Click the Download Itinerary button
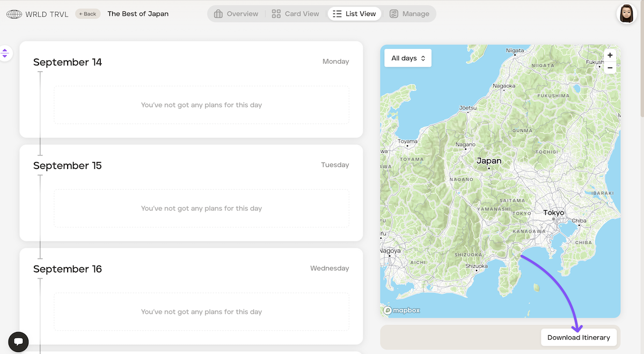Screen dimensions: 644x354 tap(579, 337)
